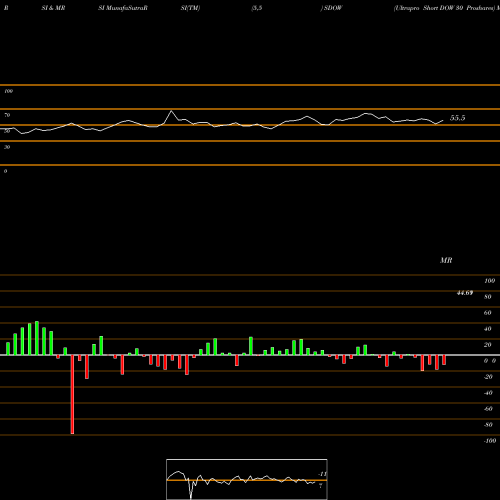The height and width of the screenshot is (500, 500).
Task: Click the MR axis label -100
Action: (x=490, y=441)
